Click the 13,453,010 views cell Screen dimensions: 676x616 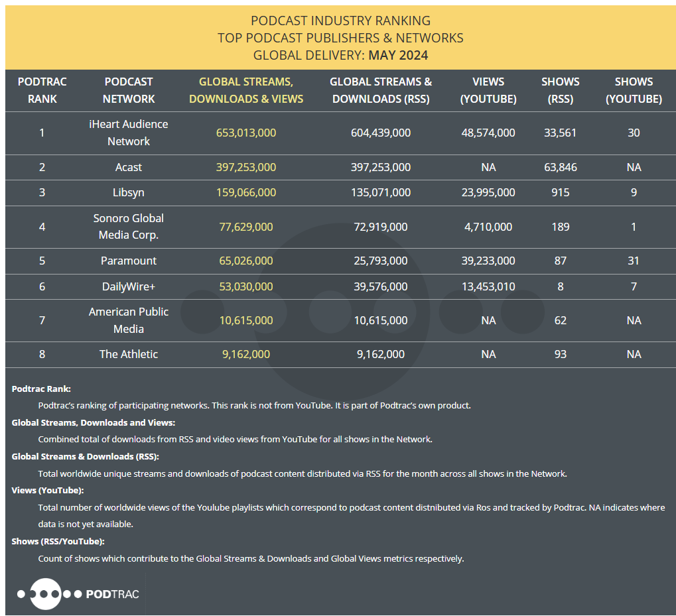click(488, 286)
